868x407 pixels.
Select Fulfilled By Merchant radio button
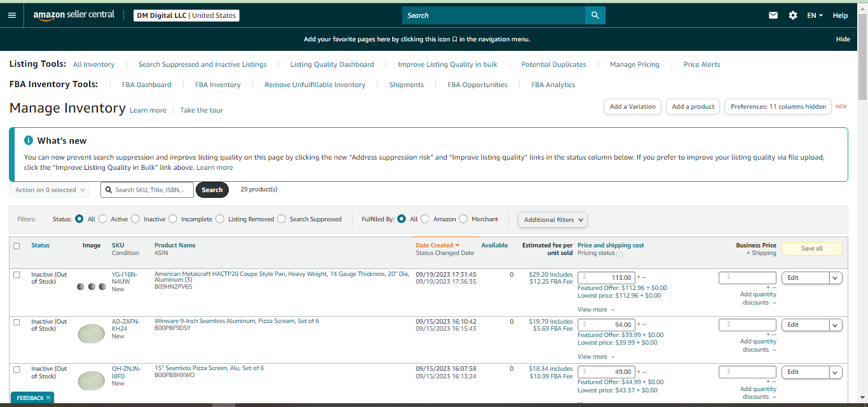coord(464,219)
